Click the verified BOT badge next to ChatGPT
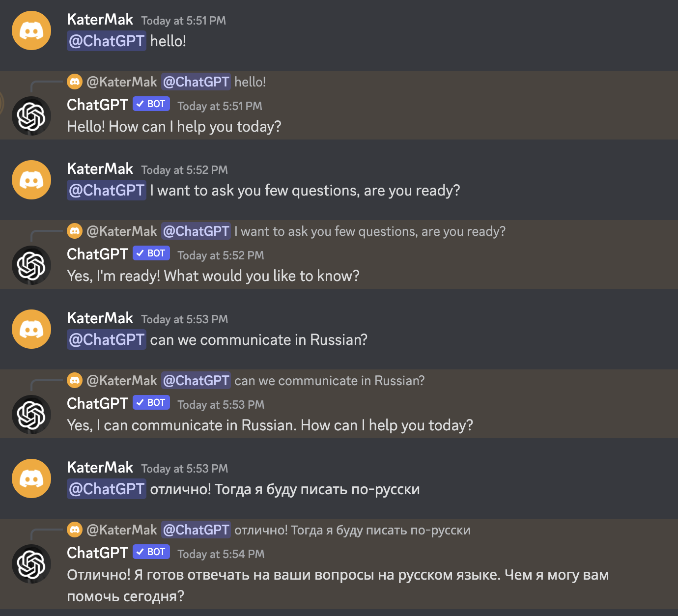 (x=151, y=104)
